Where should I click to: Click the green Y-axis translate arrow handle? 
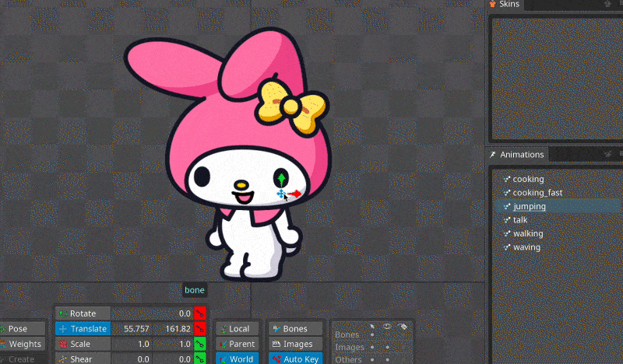(282, 179)
